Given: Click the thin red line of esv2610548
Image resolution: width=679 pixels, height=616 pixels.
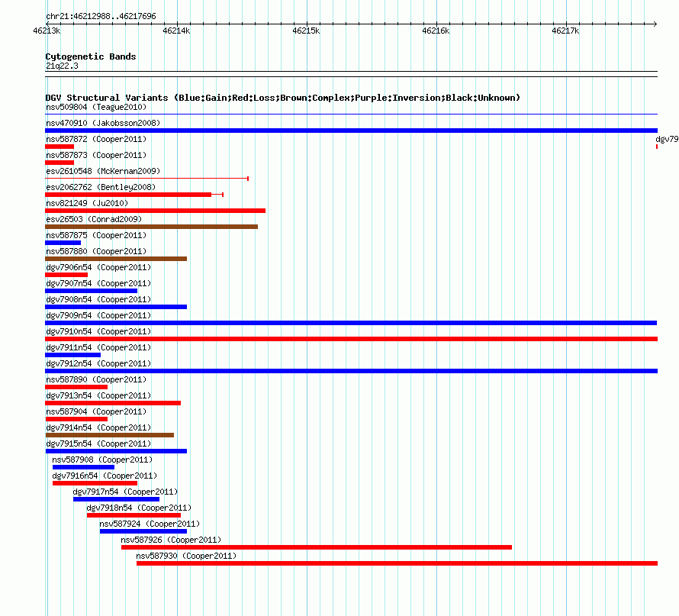Looking at the screenshot, I should click(146, 179).
